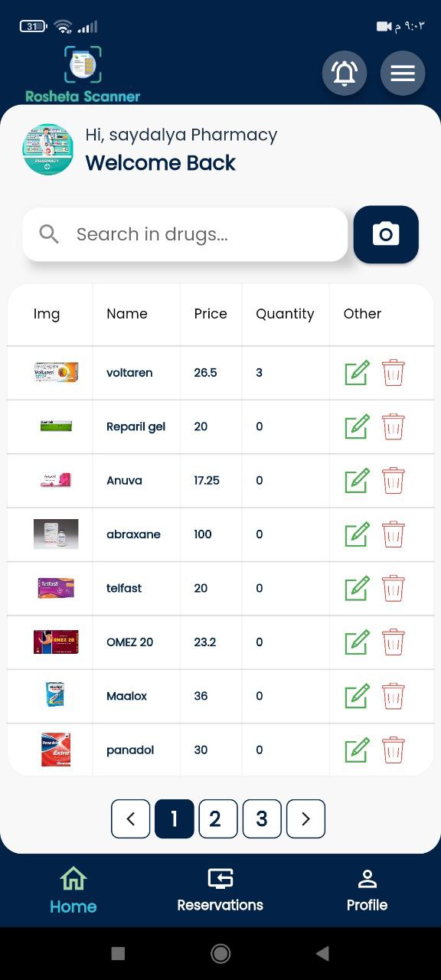Go to page 2 of drugs
Image resolution: width=441 pixels, height=980 pixels.
tap(217, 818)
